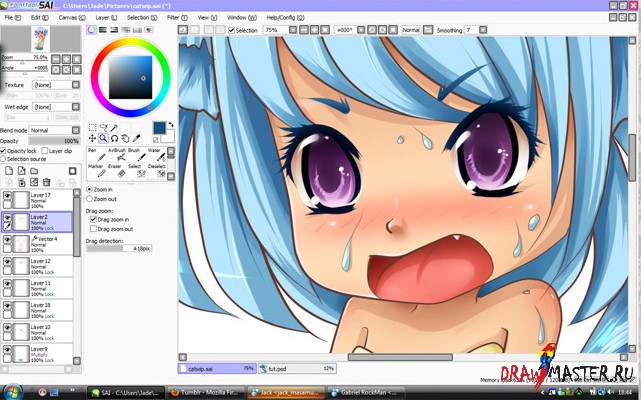Viewport: 641px width, 400px height.
Task: Choose the Deselect brush tool
Action: click(x=157, y=171)
